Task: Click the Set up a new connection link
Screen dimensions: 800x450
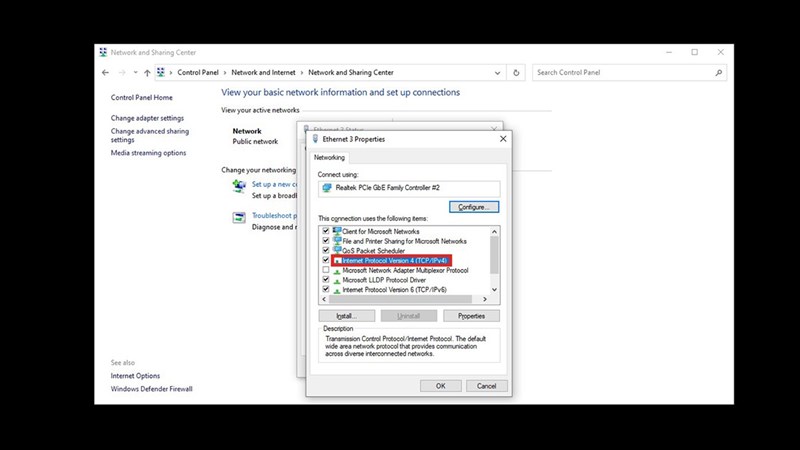Action: (273, 184)
